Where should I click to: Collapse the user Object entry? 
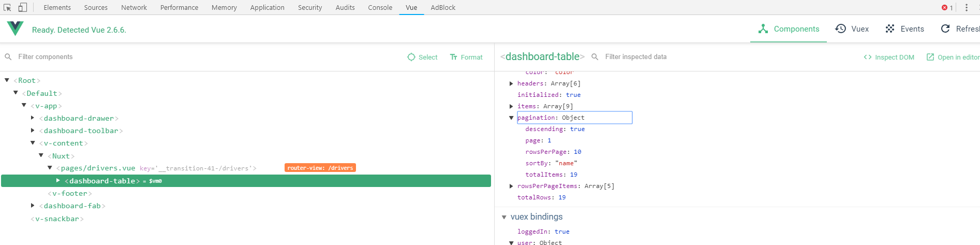coord(511,242)
